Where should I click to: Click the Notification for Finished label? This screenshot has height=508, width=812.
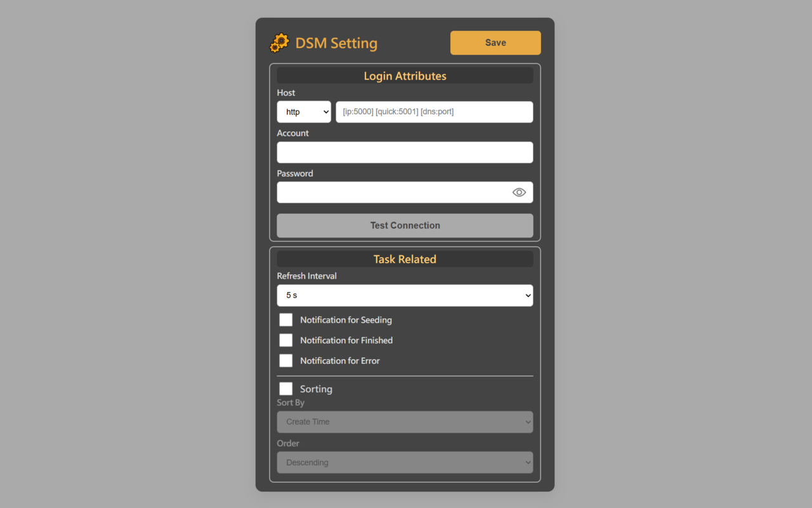(346, 340)
